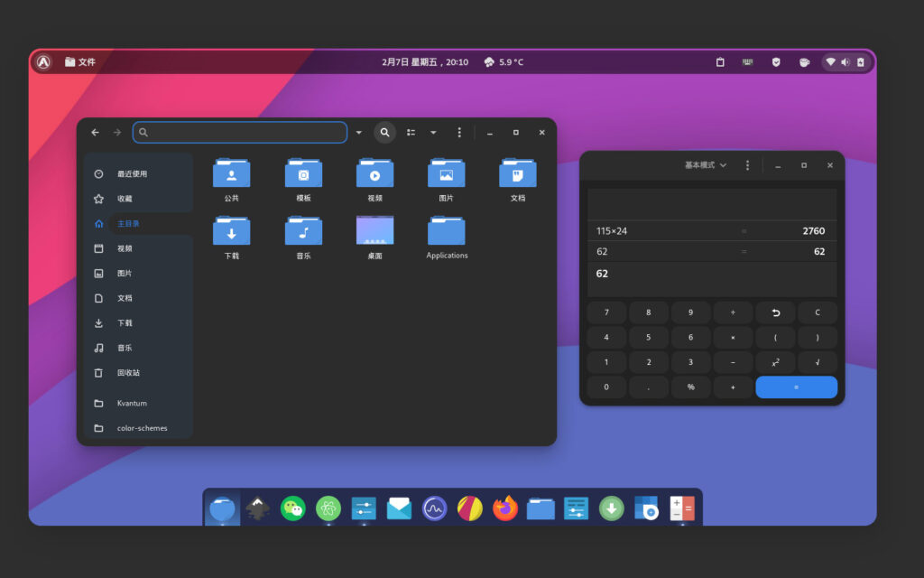The image size is (924, 578).
Task: Click calculator key 5
Action: click(648, 338)
